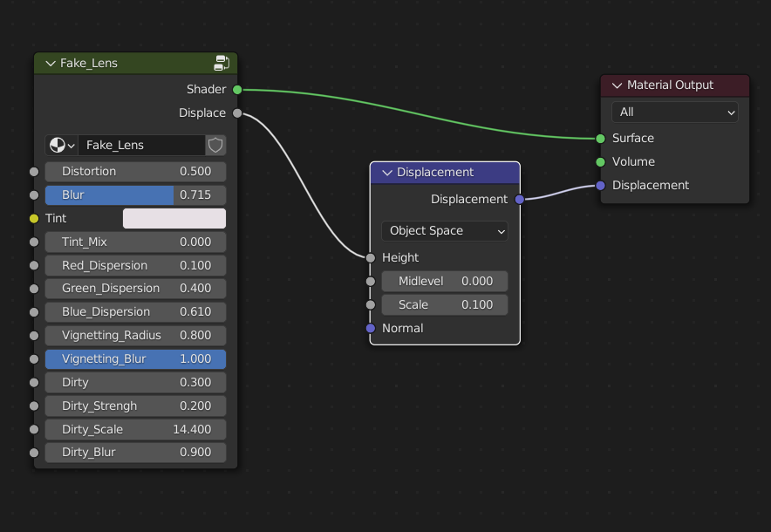
Task: Open the All render target dropdown on Material Output
Action: click(x=673, y=112)
